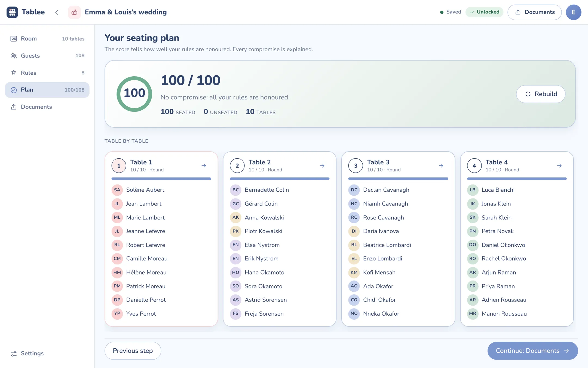Click the AK avatar for Anna Kowalski
The image size is (588, 368).
click(235, 217)
